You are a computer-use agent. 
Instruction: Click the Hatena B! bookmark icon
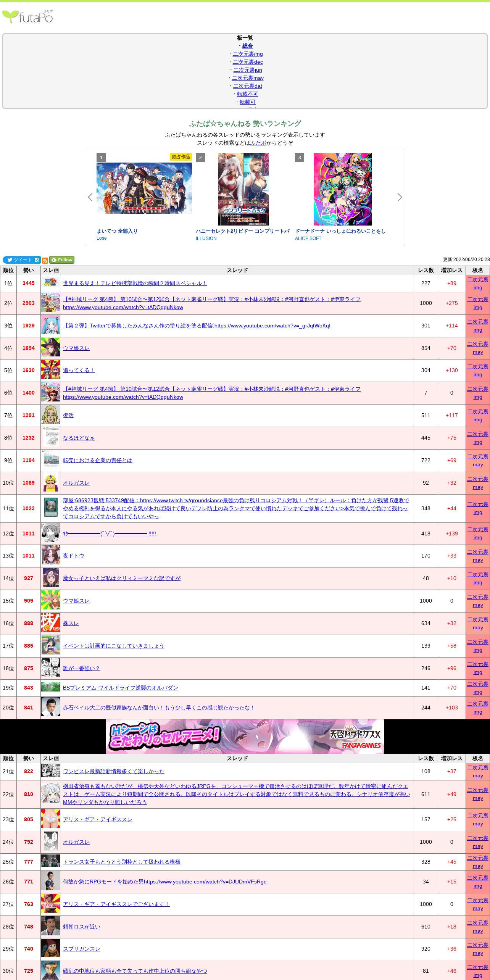[x=37, y=260]
